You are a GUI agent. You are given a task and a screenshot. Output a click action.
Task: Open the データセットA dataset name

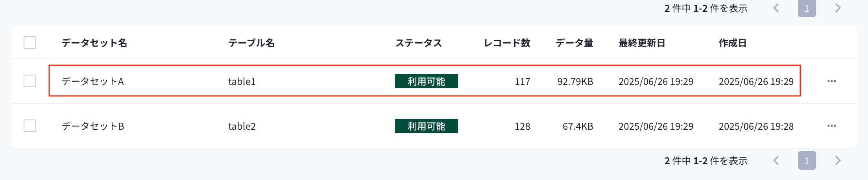pos(93,81)
